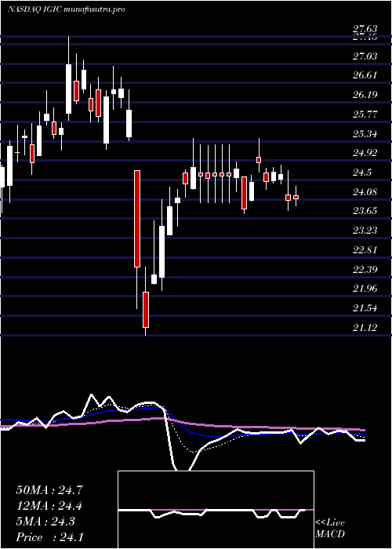Click the last candlestick on the right

pyautogui.click(x=296, y=197)
